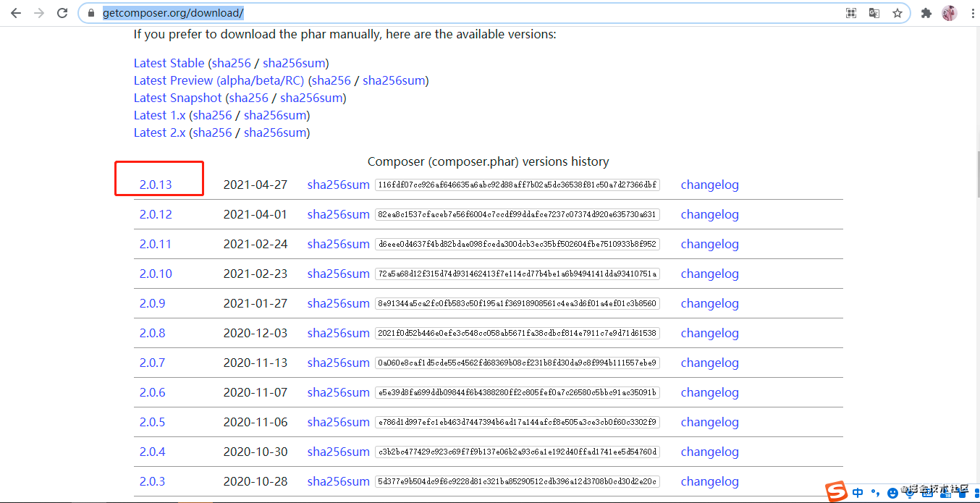Select the hash field for 2.0.10
Image resolution: width=980 pixels, height=503 pixels.
pos(518,274)
